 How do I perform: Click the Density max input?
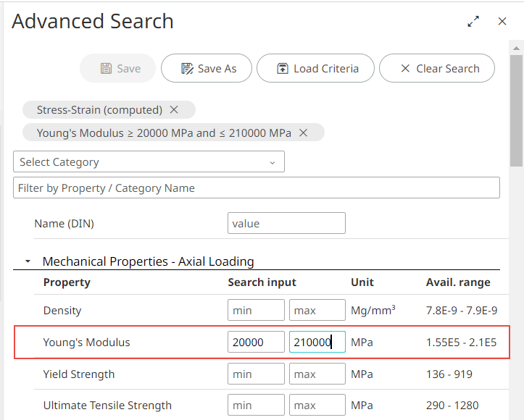317,311
